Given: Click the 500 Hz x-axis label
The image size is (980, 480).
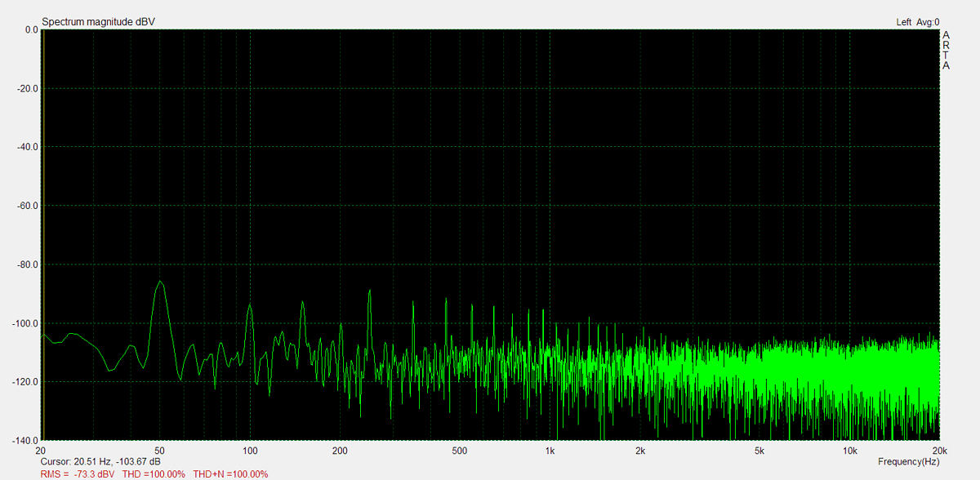Looking at the screenshot, I should 460,451.
